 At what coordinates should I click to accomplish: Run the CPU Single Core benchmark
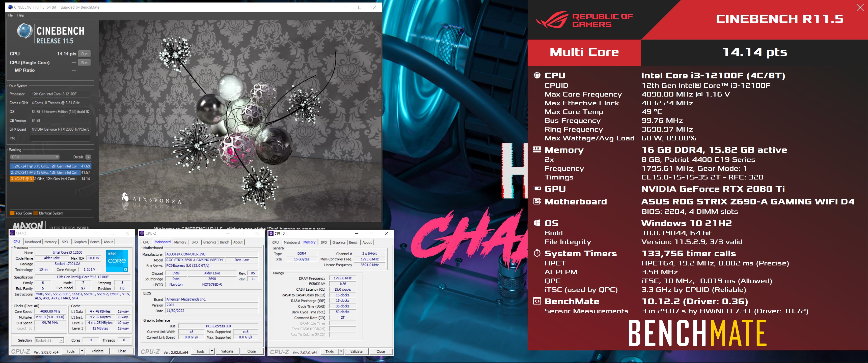click(x=84, y=63)
